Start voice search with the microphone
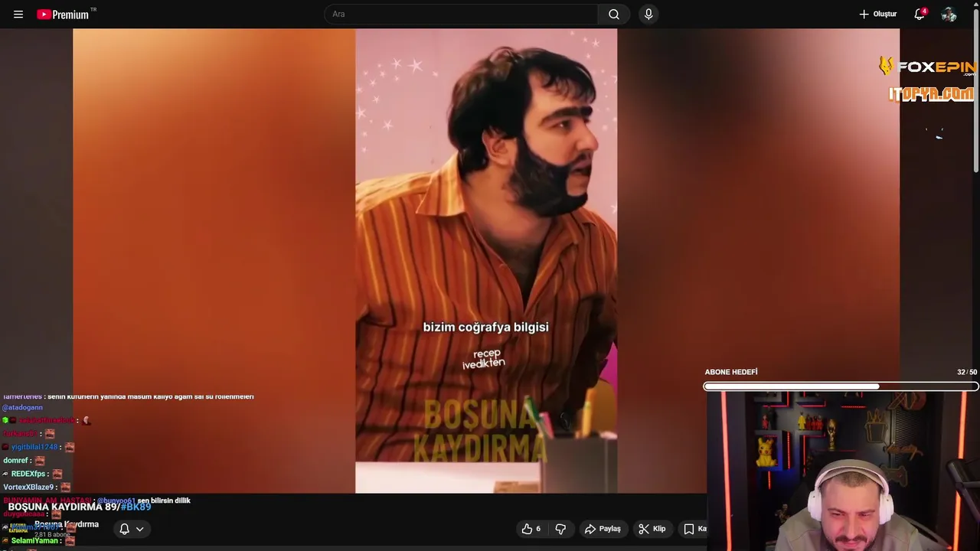Image resolution: width=980 pixels, height=551 pixels. click(x=648, y=15)
